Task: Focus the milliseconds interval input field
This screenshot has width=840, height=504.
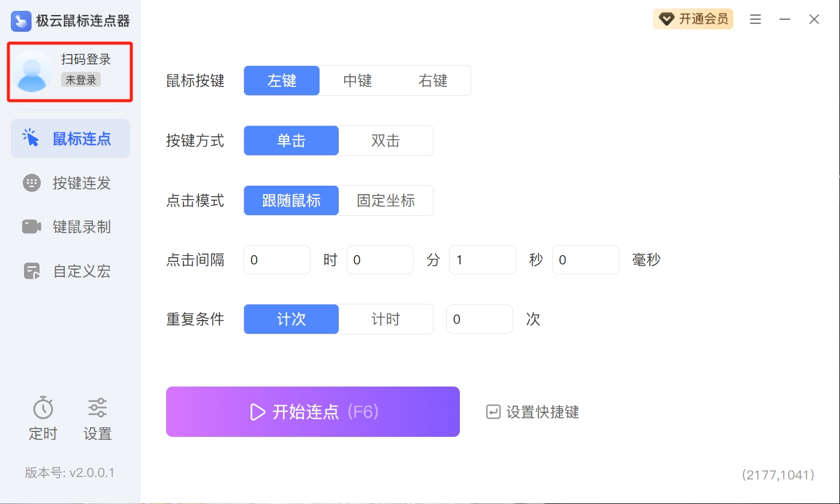Action: 585,260
